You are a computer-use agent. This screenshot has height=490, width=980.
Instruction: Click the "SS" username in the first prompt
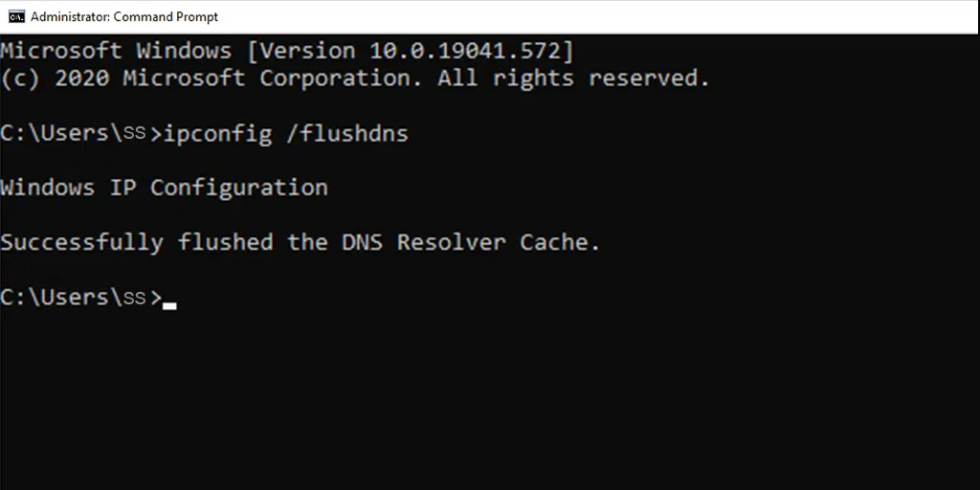(134, 134)
